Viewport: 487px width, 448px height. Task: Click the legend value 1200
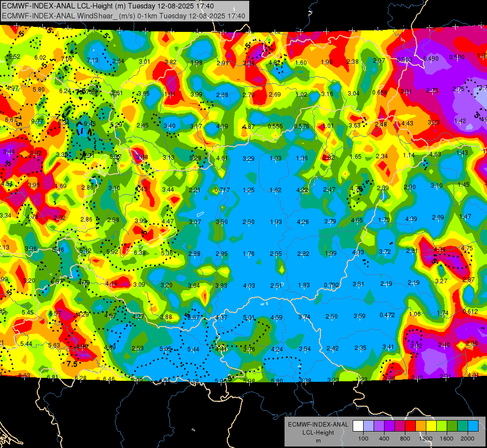coord(426,439)
